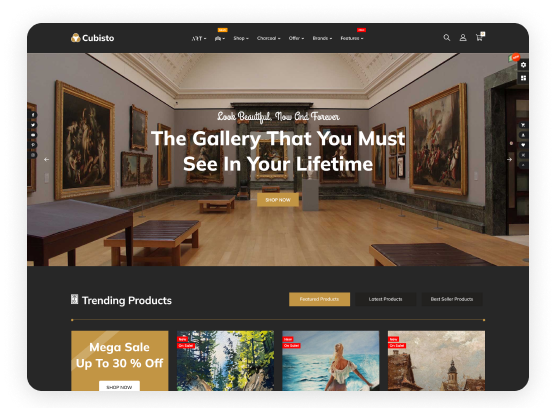Viewport: 555px width, 408px height.
Task: Open the settings gear side panel
Action: (523, 65)
